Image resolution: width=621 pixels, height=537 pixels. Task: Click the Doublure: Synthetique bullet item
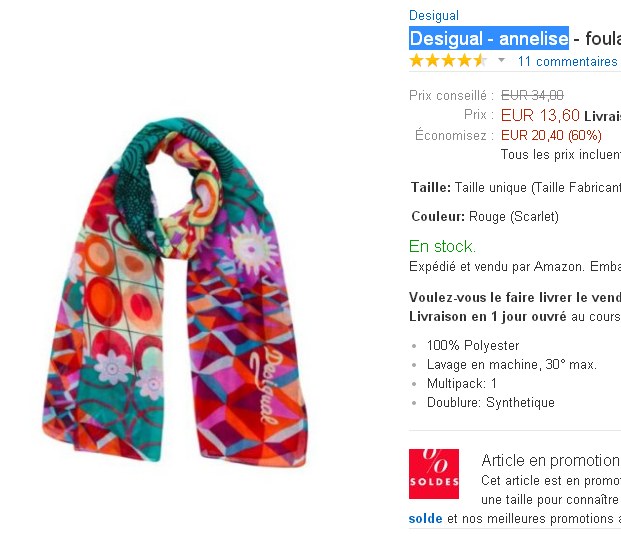(491, 402)
